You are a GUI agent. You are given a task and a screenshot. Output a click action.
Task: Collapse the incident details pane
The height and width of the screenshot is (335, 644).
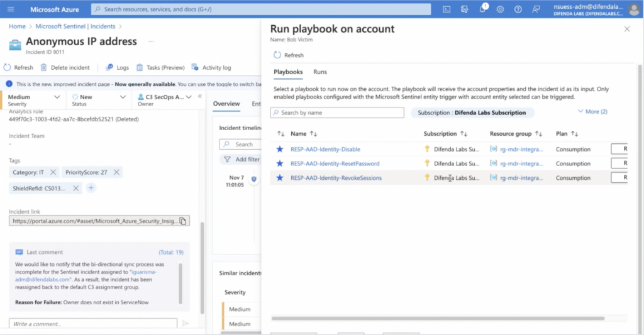pos(200,96)
